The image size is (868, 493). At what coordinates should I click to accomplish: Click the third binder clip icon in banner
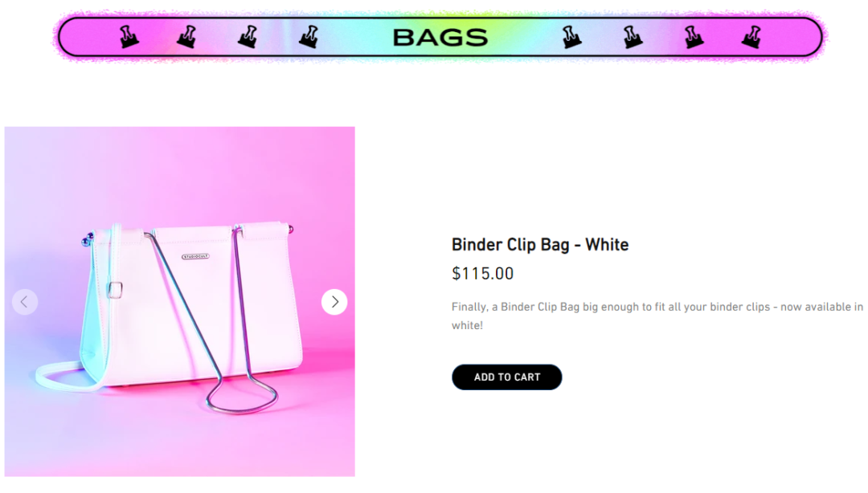(x=248, y=37)
